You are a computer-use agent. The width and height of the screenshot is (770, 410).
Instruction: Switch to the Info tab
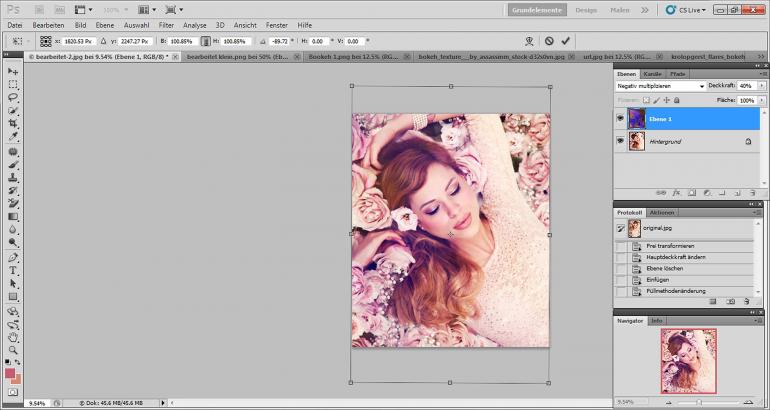[657, 321]
